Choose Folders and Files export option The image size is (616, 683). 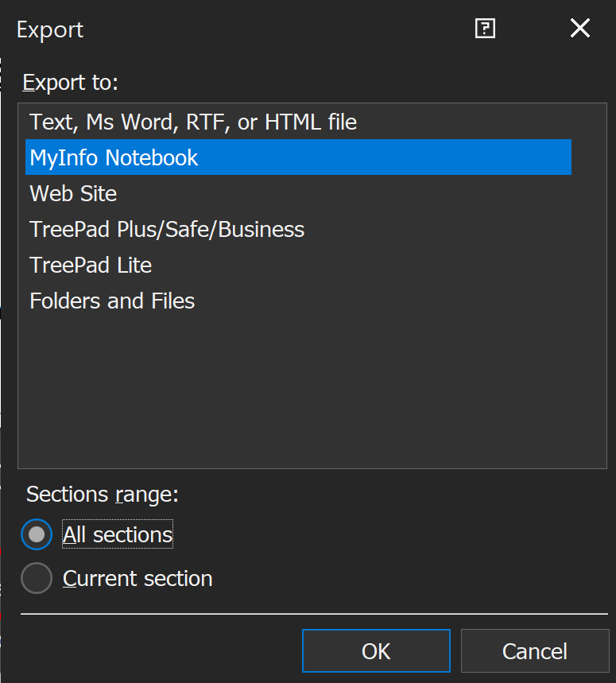tap(112, 301)
